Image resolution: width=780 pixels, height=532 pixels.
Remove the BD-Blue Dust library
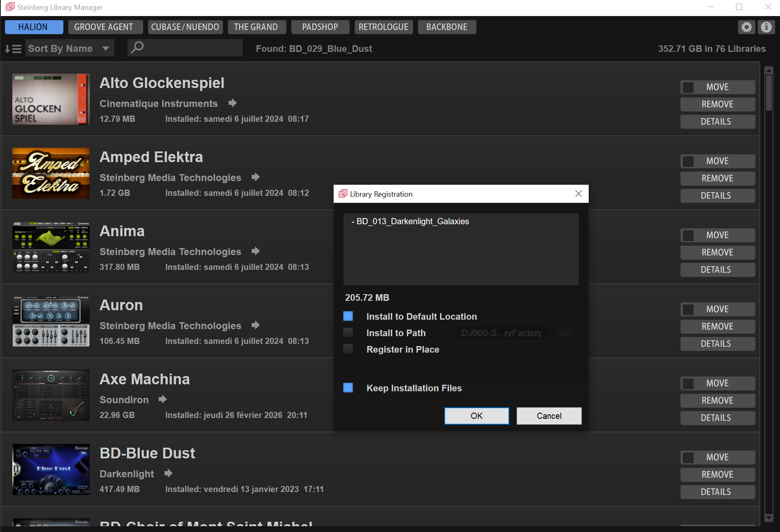pos(717,475)
